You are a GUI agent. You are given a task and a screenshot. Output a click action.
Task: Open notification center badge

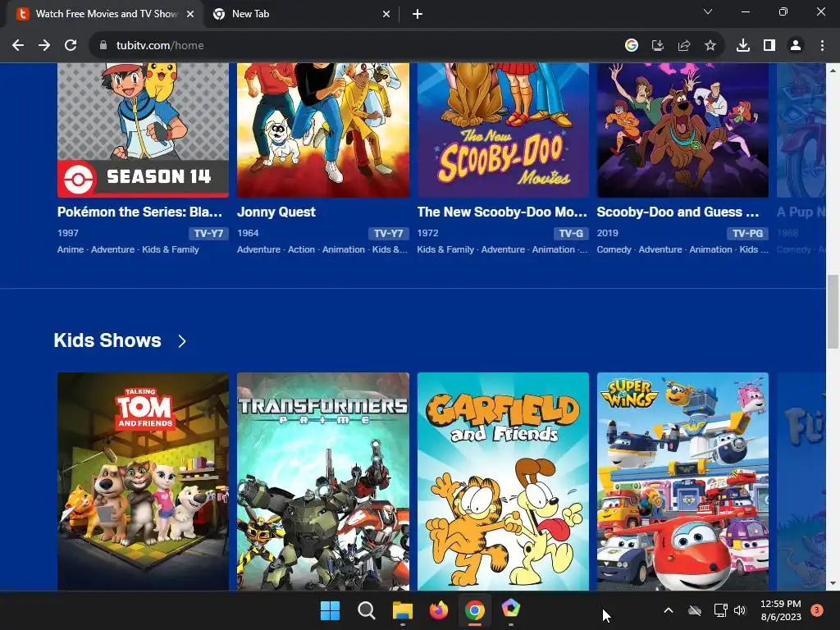[x=817, y=610]
